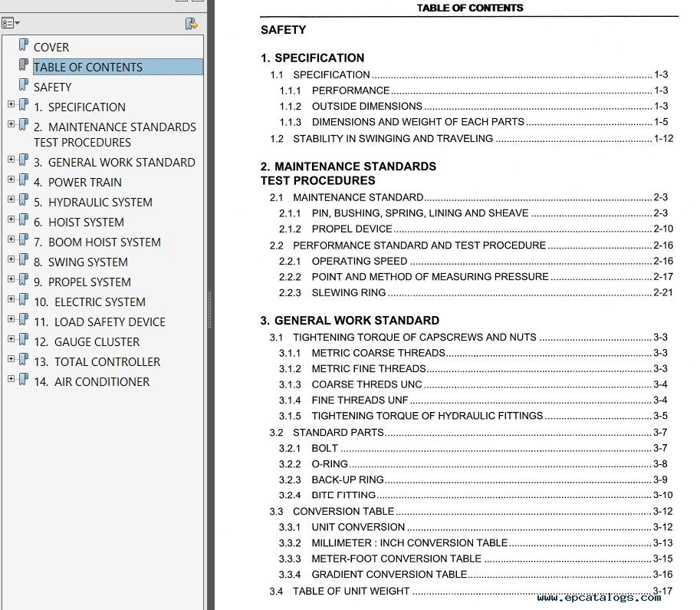Expand the 5. HYDRAULIC SYSTEM bookmark

pyautogui.click(x=12, y=199)
